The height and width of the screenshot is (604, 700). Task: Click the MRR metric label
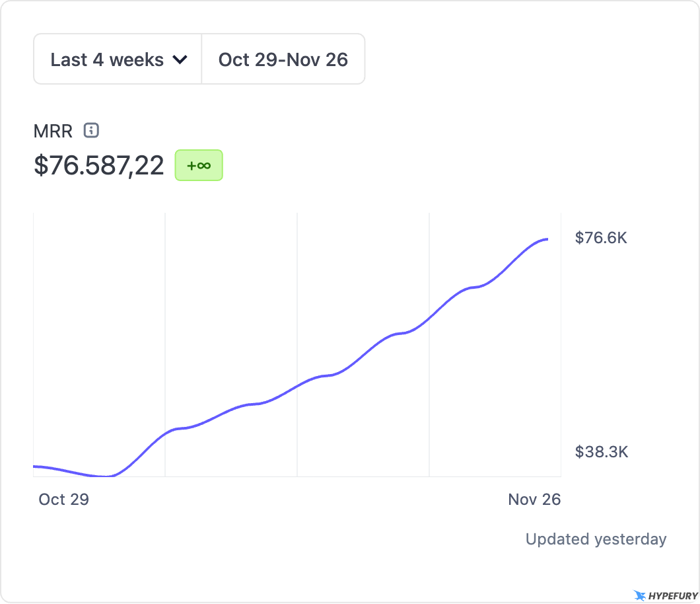[x=53, y=130]
